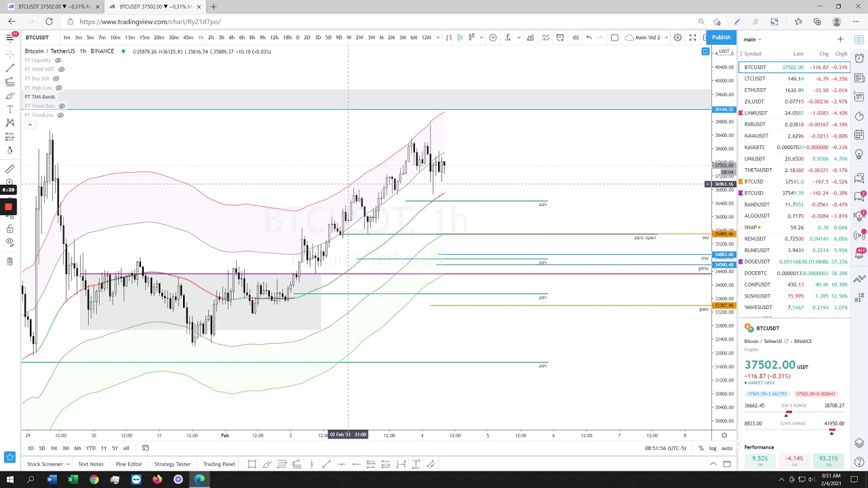The image size is (868, 488).
Task: Start bar Replay with rewind icon
Action: [x=575, y=37]
